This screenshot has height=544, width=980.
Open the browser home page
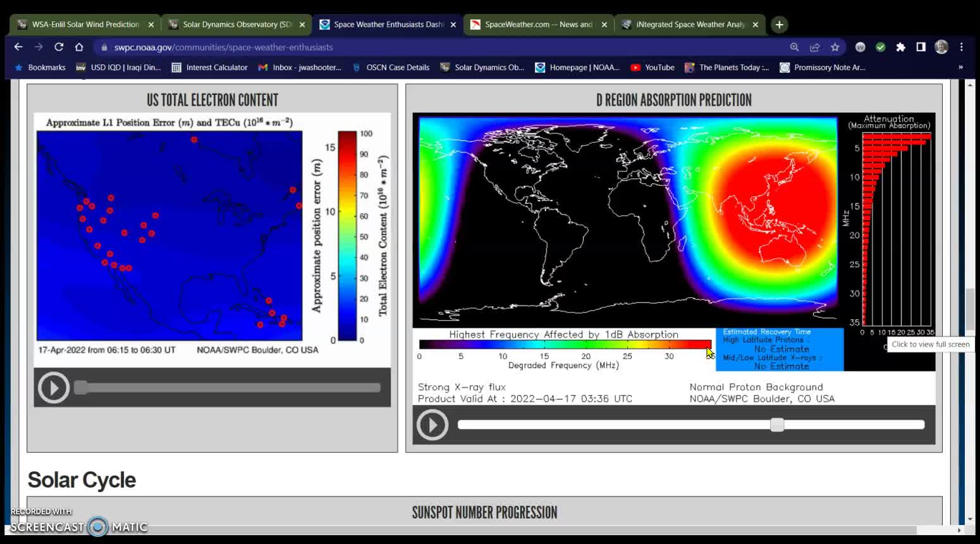pos(79,47)
